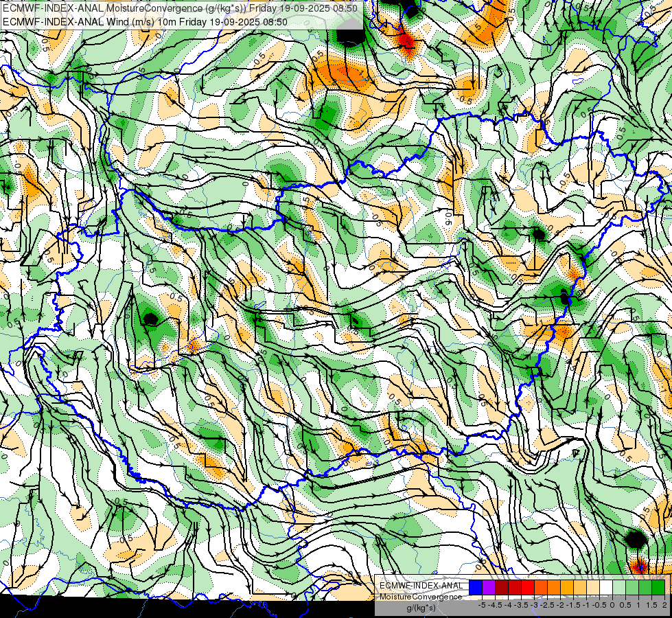Screen dimensions: 672x618
Task: Click the -4.5 tick label on the legend
Action: tap(495, 605)
